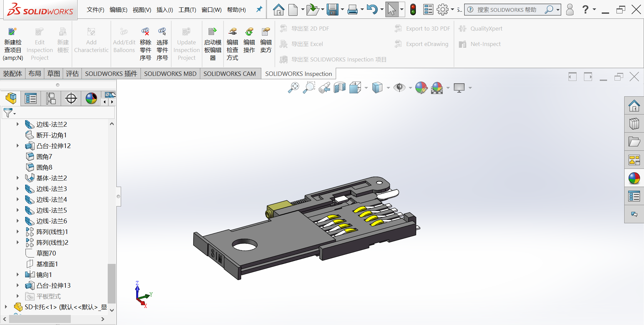Open the DisplayManager color ball tab

[91, 98]
